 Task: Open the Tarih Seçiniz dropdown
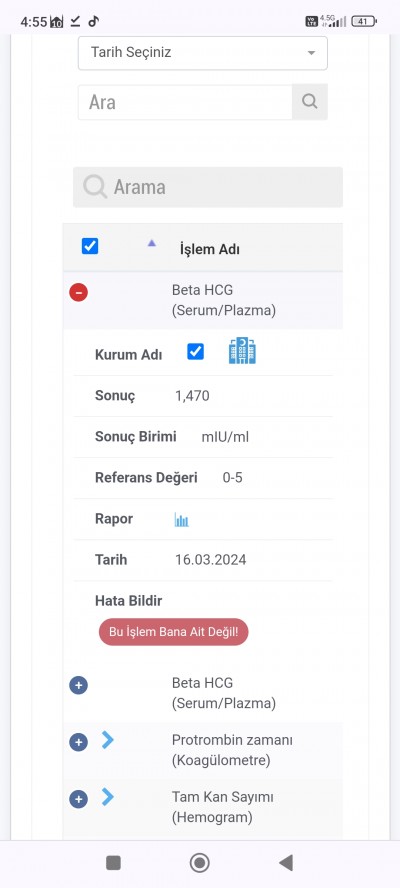[x=203, y=53]
